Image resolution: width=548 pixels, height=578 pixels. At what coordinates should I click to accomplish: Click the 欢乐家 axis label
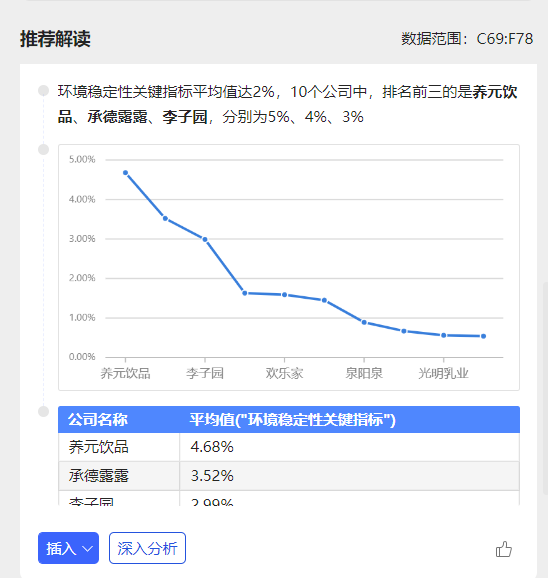point(284,373)
